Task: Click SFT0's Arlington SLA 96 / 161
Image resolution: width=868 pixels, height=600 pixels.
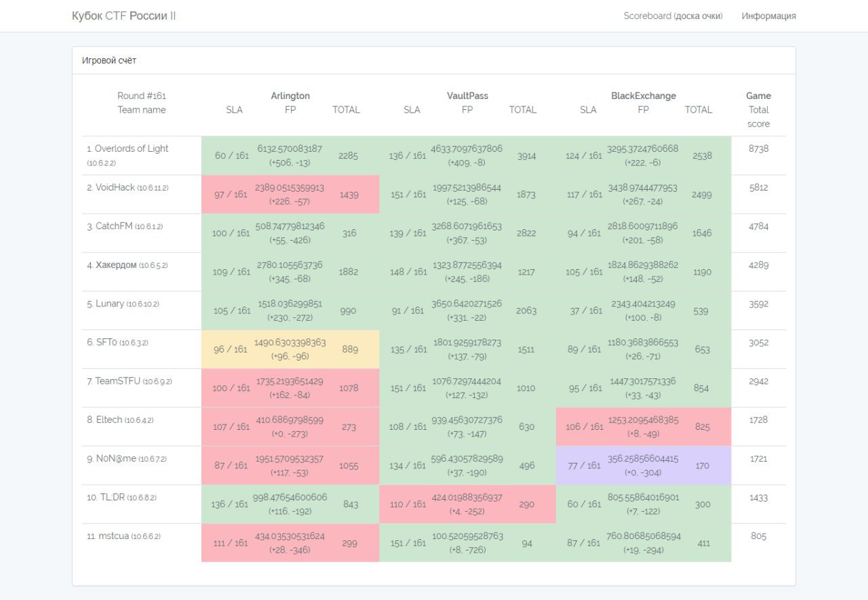Action: [231, 350]
